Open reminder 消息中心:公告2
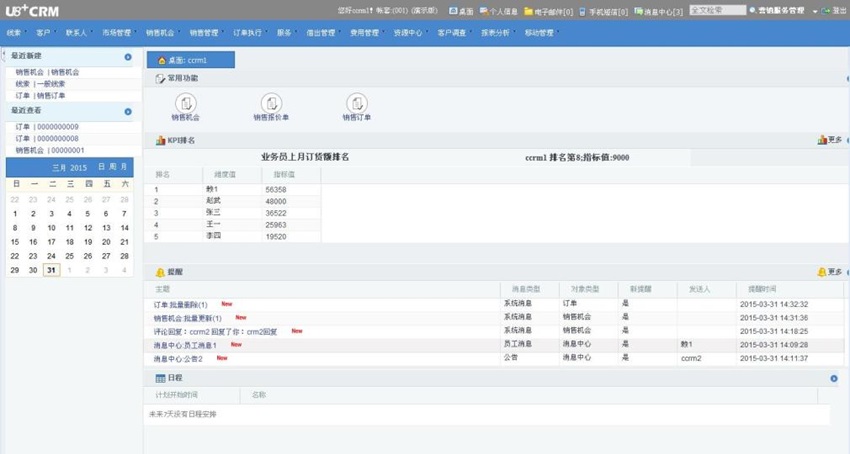The image size is (850, 454). click(178, 359)
